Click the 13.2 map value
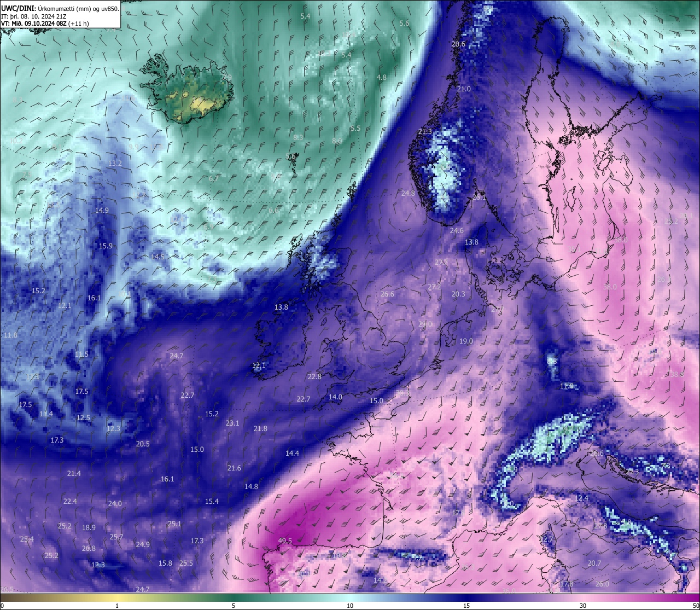The image size is (700, 610). coord(115,163)
